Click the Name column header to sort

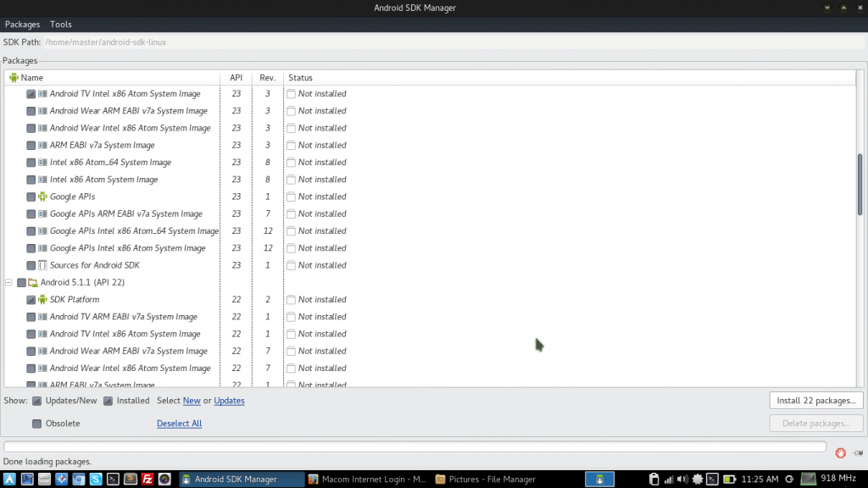(x=34, y=77)
